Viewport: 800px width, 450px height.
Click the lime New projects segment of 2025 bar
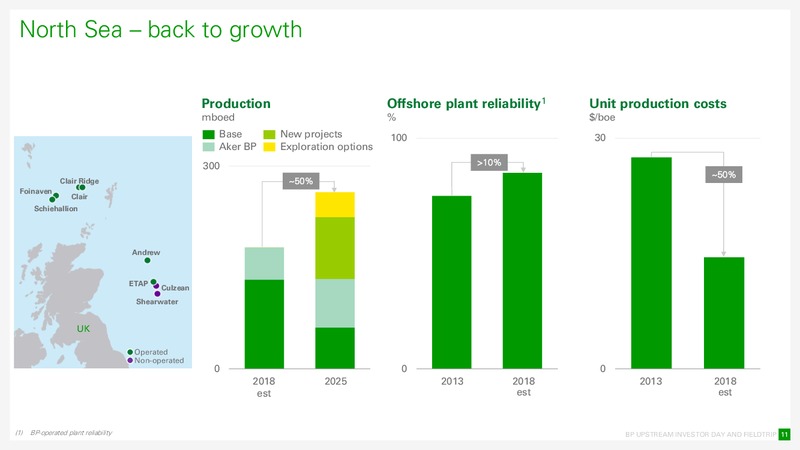tap(335, 248)
